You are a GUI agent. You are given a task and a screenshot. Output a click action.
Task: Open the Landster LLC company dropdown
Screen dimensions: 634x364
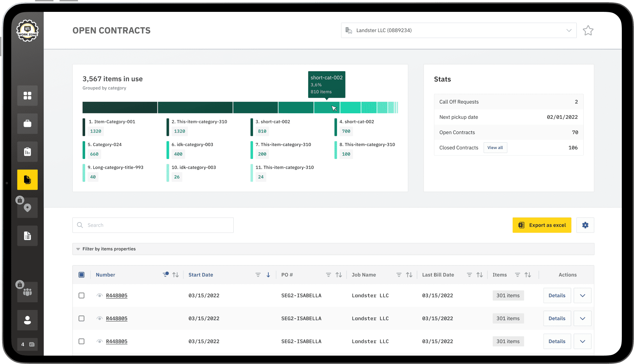point(458,31)
